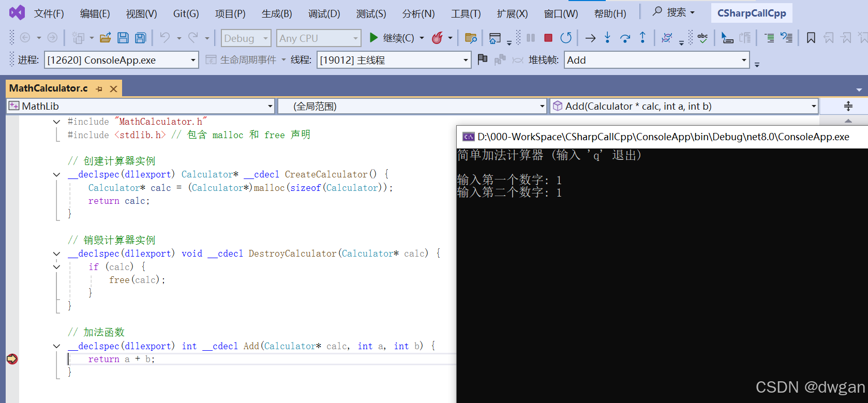Open the 帮助(H) menu
The width and height of the screenshot is (868, 403).
point(610,13)
